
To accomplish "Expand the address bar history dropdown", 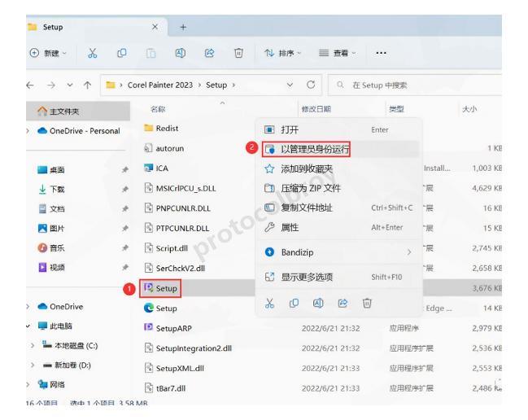I will coord(290,85).
